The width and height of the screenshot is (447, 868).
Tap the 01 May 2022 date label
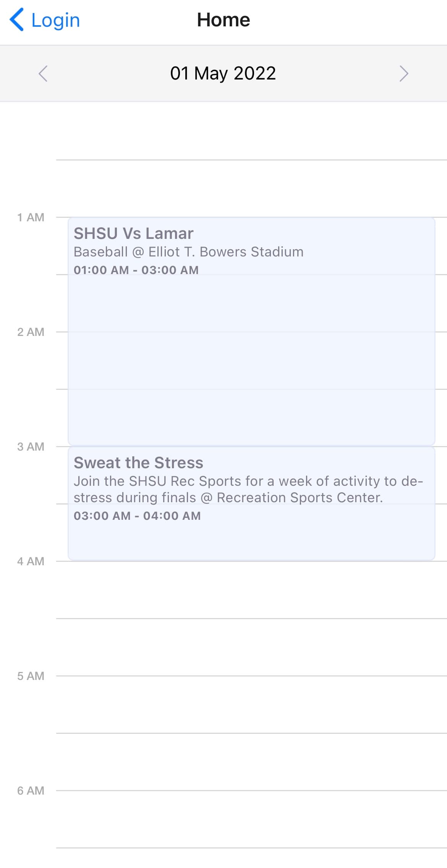223,73
